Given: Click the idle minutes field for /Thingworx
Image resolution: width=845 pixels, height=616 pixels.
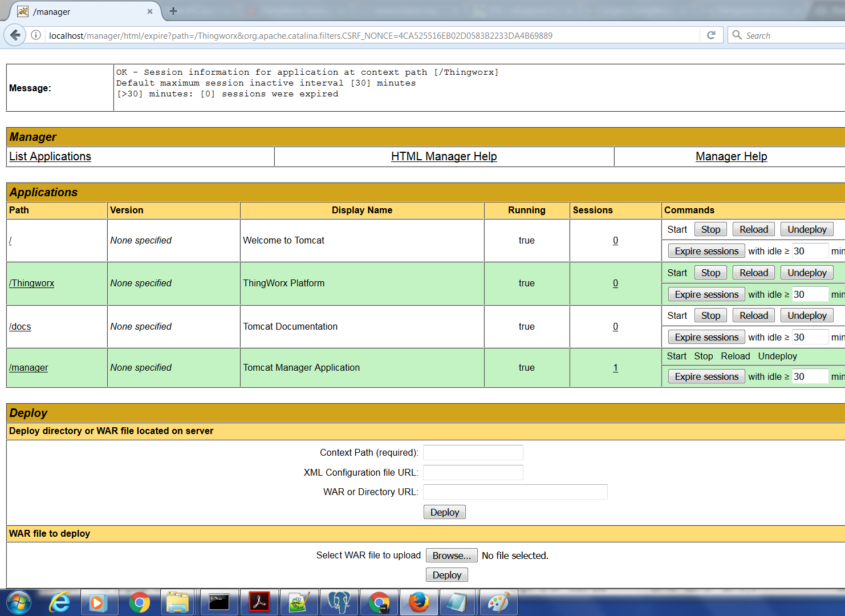Looking at the screenshot, I should point(810,294).
